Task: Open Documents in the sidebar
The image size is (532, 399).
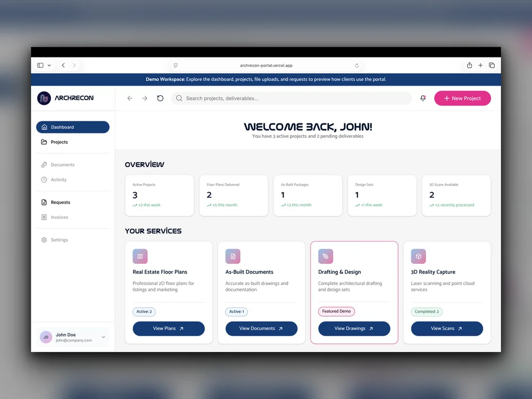Action: point(72,164)
